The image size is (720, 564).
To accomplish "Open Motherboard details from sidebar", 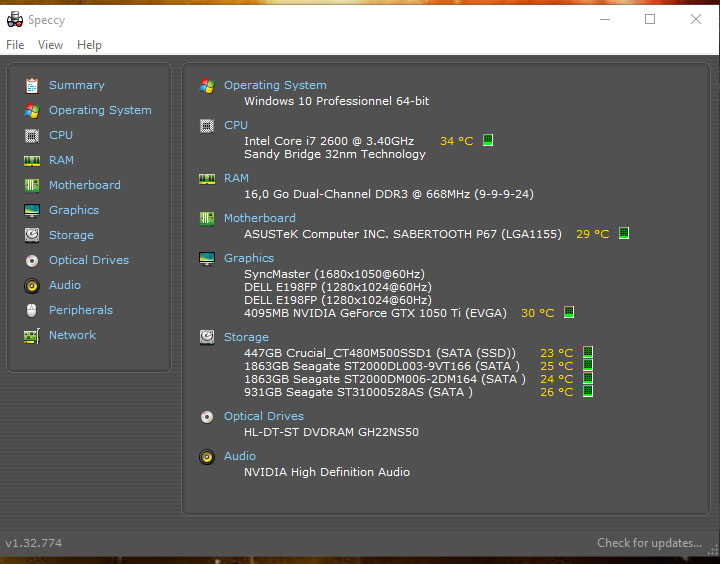I will point(84,185).
